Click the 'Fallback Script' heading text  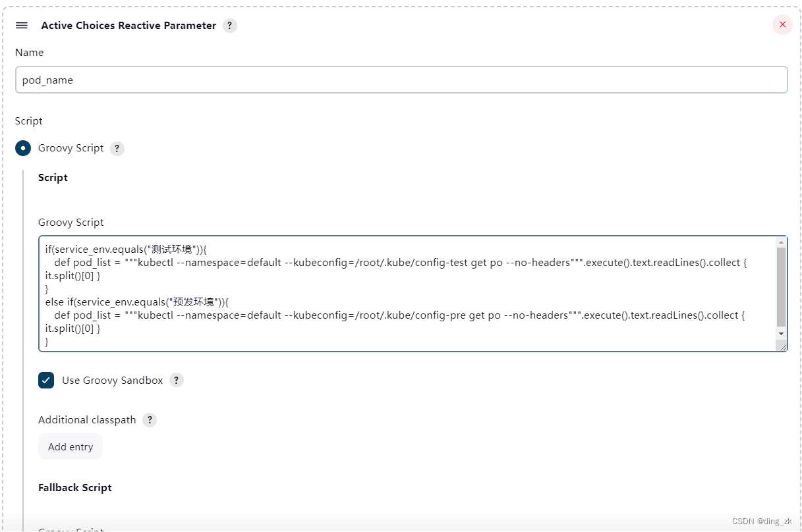75,487
